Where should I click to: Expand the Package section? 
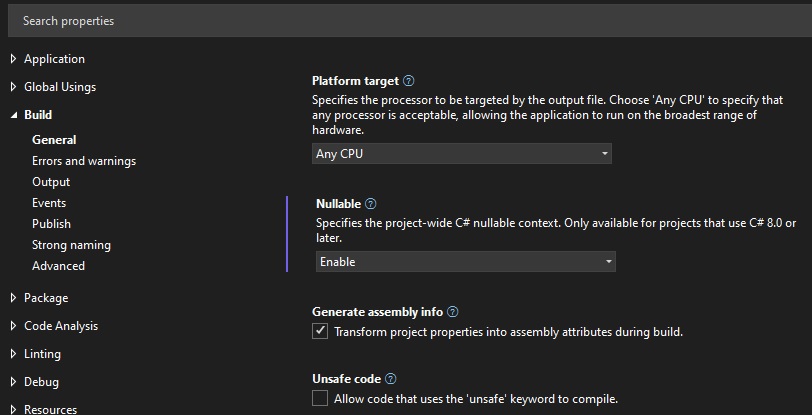coord(14,298)
